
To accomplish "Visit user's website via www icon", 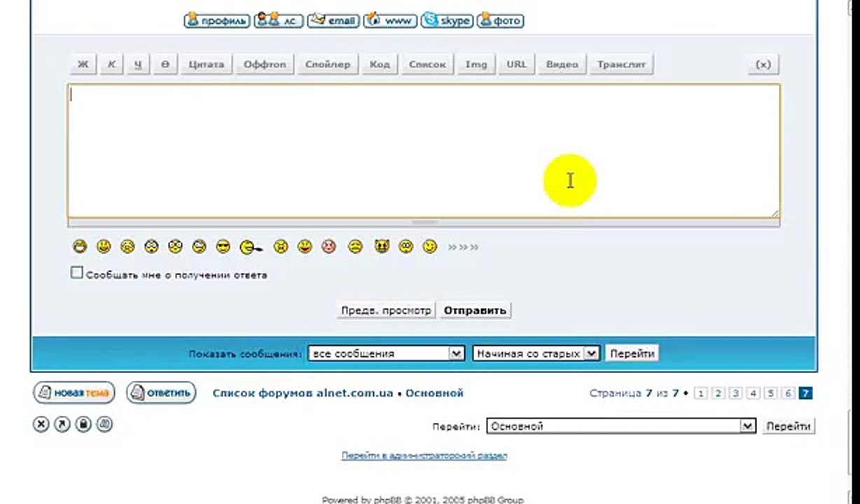I will tap(390, 20).
